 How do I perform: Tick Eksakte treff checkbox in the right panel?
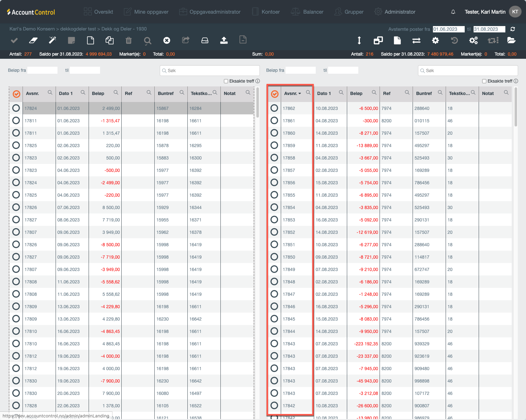point(484,81)
